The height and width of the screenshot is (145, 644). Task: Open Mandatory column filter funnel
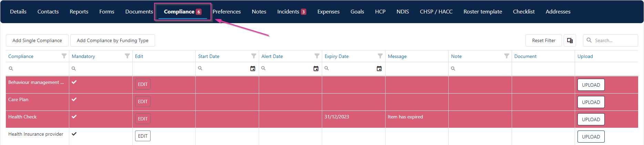pos(127,56)
